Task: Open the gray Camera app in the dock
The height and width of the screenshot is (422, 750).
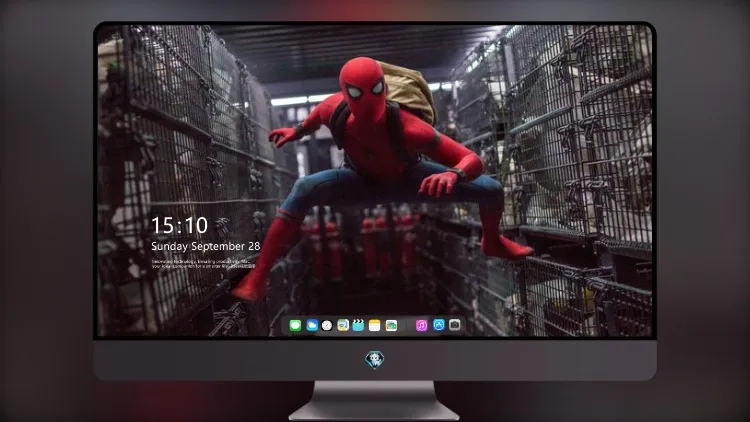Action: [x=455, y=325]
